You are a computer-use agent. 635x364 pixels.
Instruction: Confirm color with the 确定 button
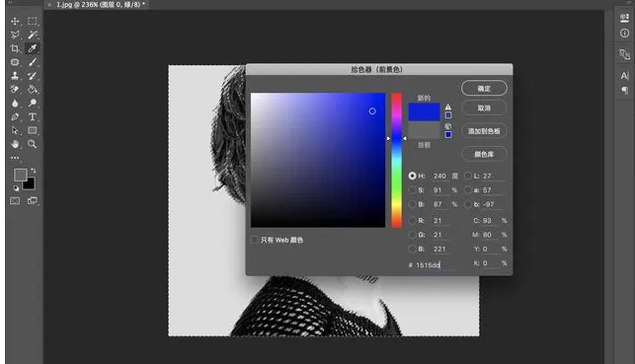tap(484, 89)
